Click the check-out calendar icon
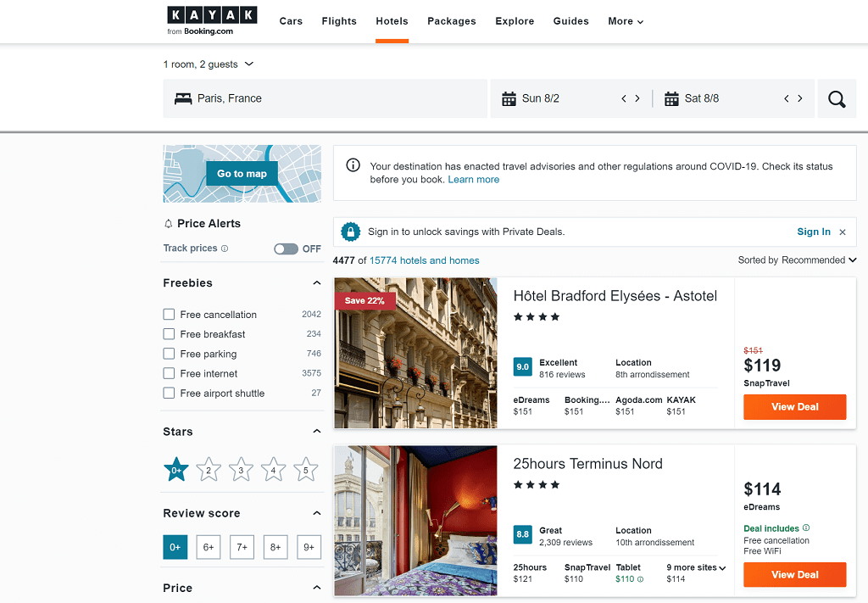 (671, 98)
